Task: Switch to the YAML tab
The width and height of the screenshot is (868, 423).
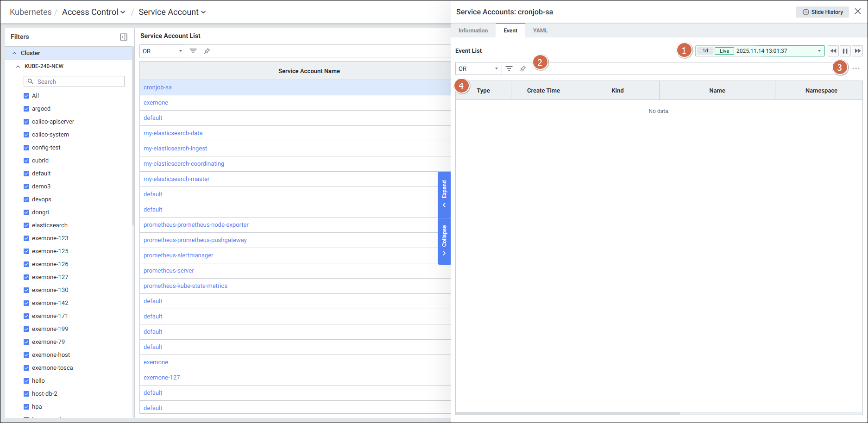Action: click(540, 31)
